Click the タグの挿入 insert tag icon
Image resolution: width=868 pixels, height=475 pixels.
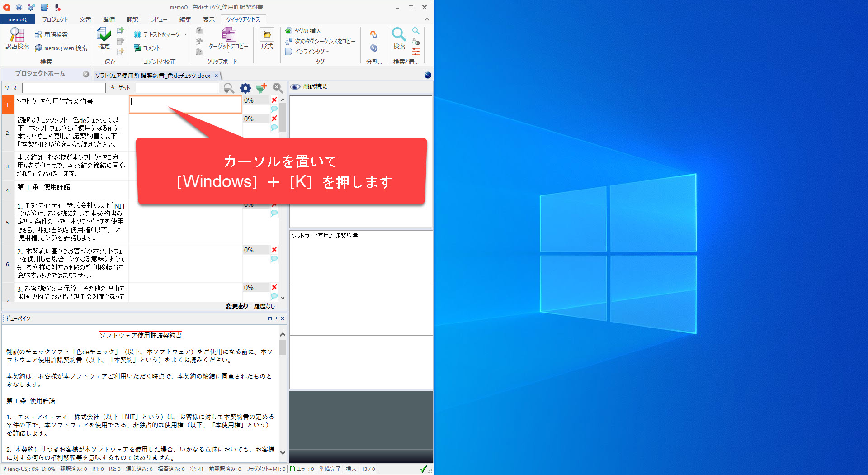tap(288, 31)
